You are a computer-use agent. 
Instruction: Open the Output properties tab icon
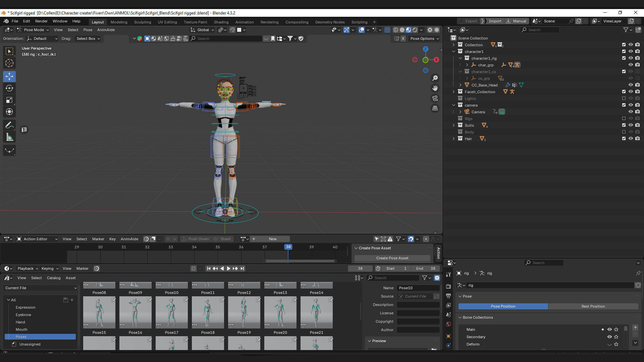pyautogui.click(x=448, y=296)
